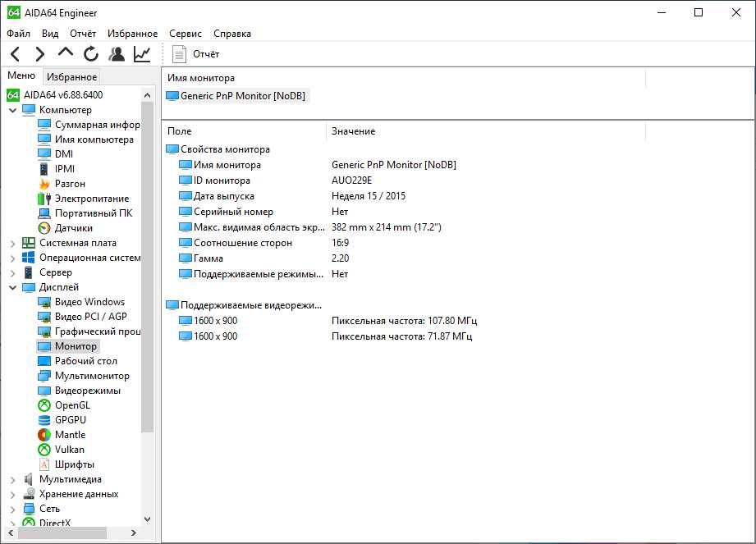Select Рабочий стол in the tree
The width and height of the screenshot is (756, 544).
[x=86, y=361]
